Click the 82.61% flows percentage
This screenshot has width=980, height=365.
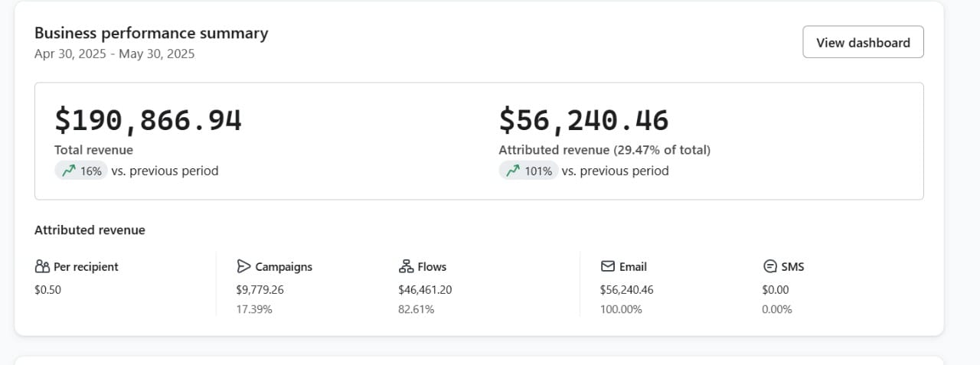pyautogui.click(x=416, y=309)
